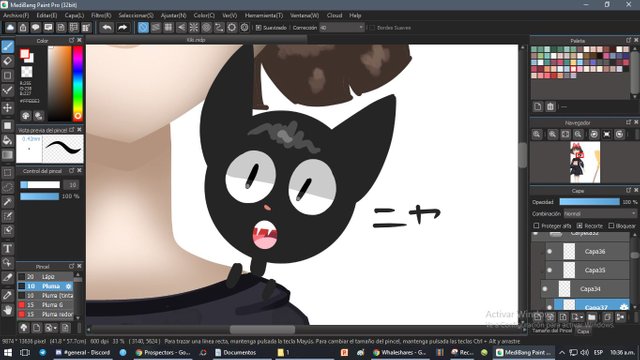This screenshot has height=360, width=640.
Task: Select the Magic Wand tool
Action: click(x=8, y=202)
